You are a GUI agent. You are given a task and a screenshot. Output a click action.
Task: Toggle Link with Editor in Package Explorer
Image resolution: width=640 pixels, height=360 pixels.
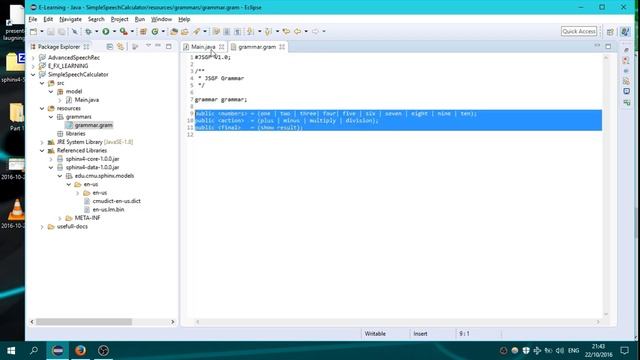120,47
